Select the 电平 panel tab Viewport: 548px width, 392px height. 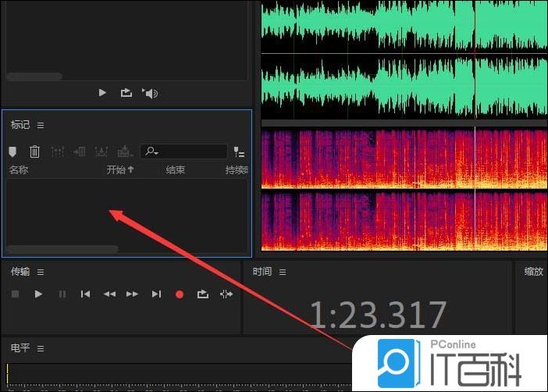20,348
